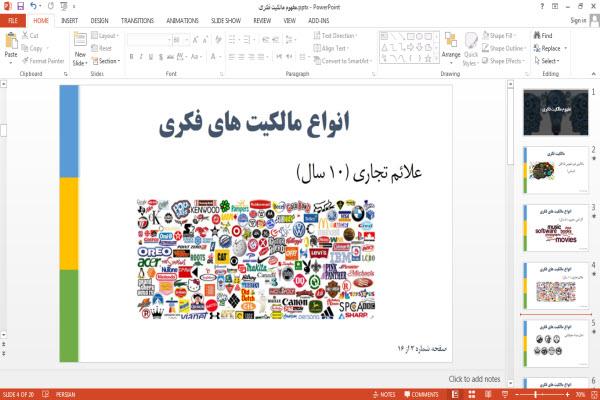Expand the Shape Outline dropdown

point(504,48)
